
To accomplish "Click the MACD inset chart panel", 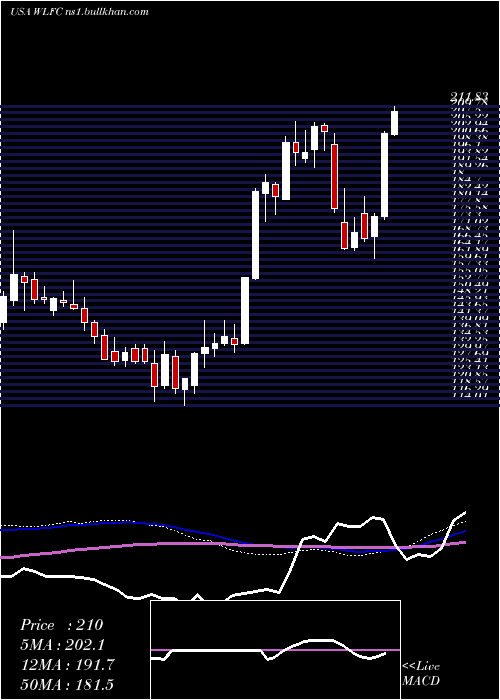I will tap(275, 650).
